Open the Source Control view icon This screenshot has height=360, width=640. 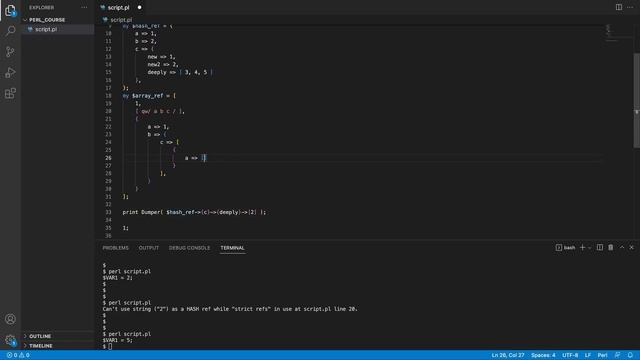point(10,51)
